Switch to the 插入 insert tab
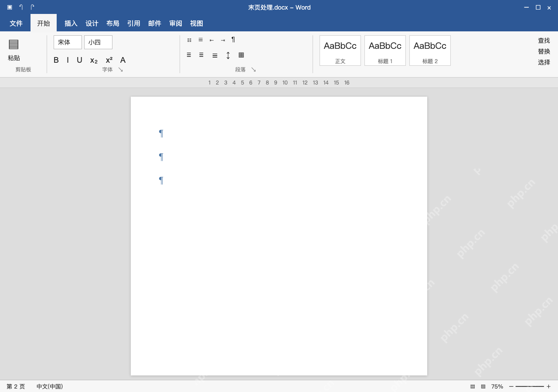The height and width of the screenshot is (392, 558). click(71, 24)
